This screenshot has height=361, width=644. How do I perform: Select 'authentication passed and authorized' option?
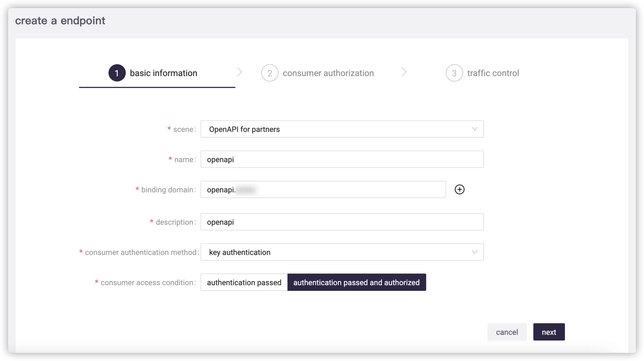tap(356, 282)
